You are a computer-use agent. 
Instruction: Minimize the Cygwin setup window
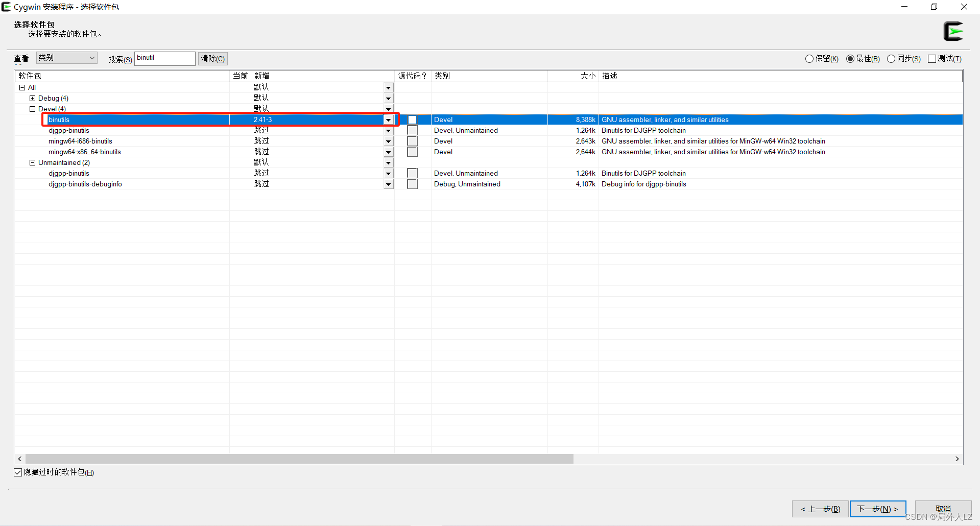[x=904, y=7]
